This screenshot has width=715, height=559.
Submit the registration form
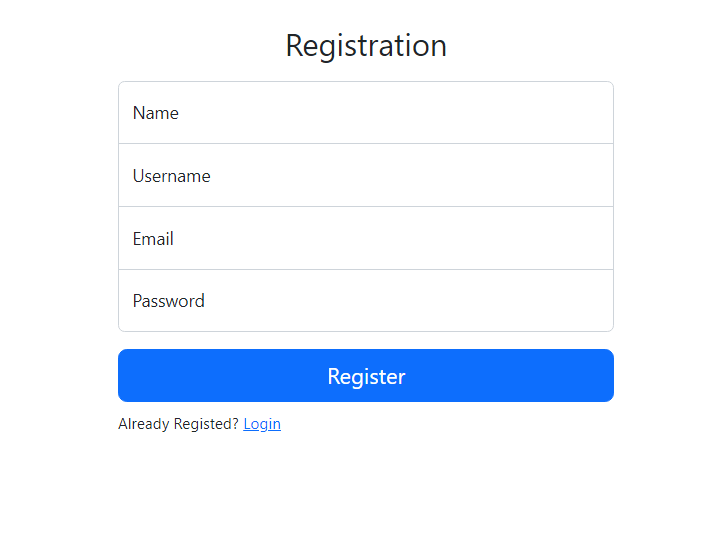pyautogui.click(x=366, y=376)
